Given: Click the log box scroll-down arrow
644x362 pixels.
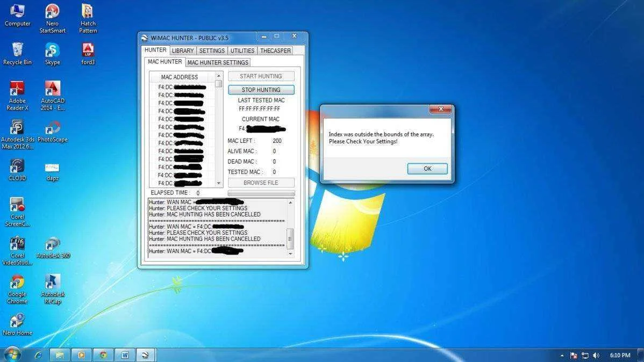Looking at the screenshot, I should [x=290, y=254].
